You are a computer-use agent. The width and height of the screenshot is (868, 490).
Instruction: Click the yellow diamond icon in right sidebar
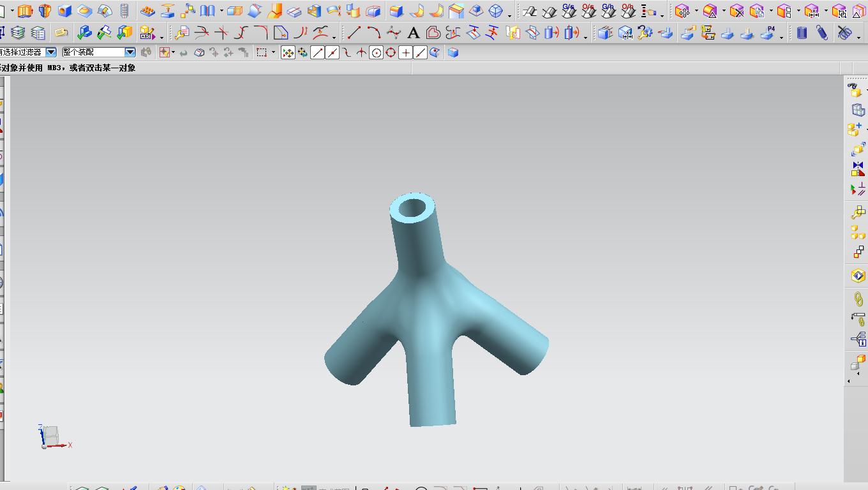(x=858, y=276)
